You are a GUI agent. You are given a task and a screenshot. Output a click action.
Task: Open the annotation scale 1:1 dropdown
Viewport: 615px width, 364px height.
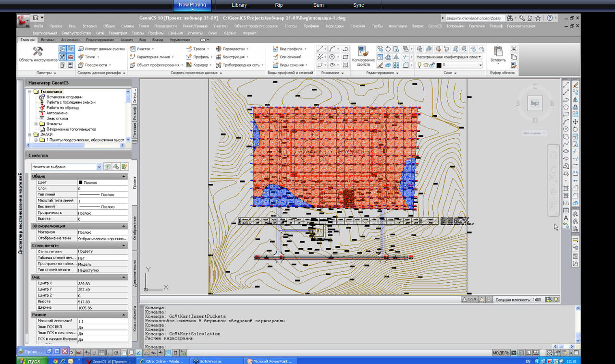(x=470, y=300)
